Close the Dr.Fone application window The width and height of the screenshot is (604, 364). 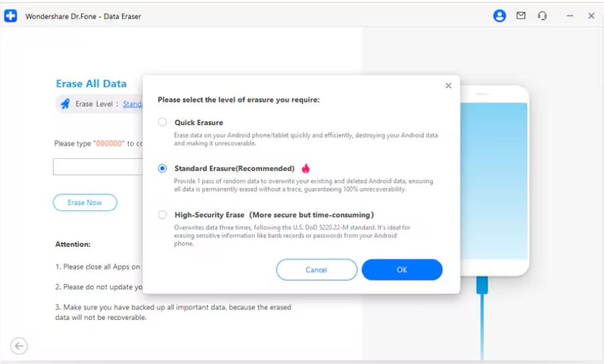pos(591,16)
